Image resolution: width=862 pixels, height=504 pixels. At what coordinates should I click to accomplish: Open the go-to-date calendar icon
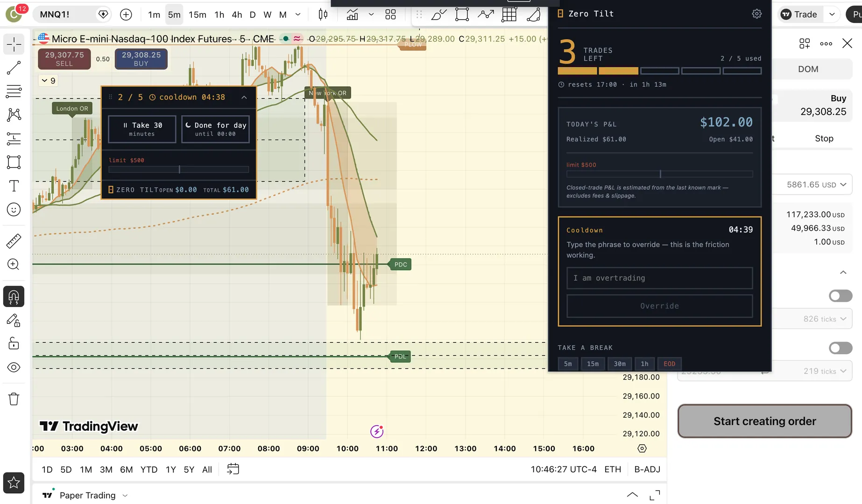click(x=233, y=469)
